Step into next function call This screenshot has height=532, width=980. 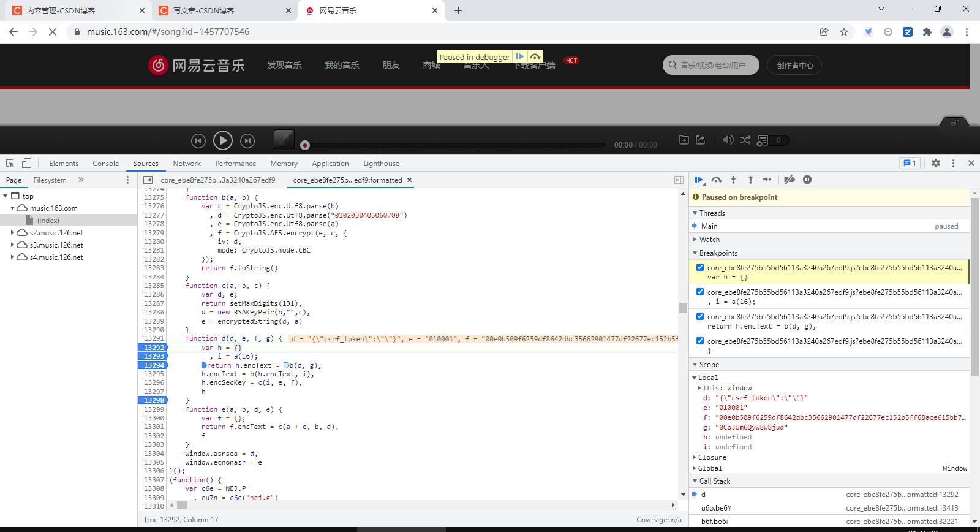733,180
